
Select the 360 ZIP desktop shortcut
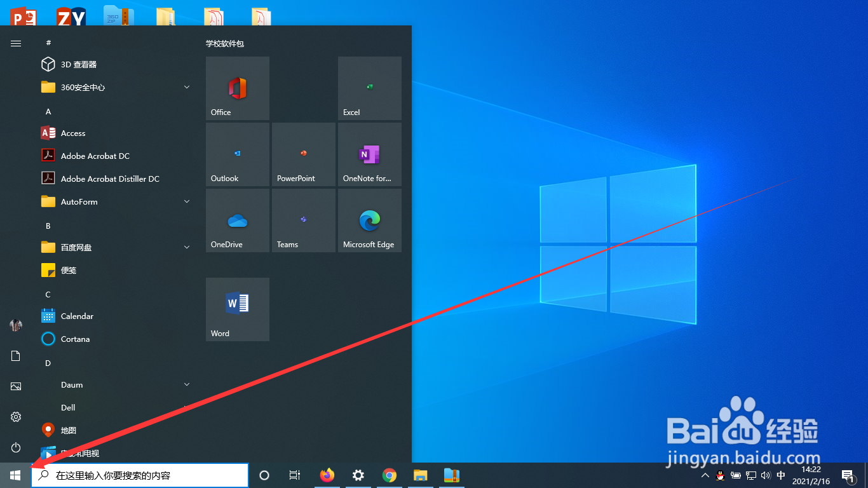[118, 16]
